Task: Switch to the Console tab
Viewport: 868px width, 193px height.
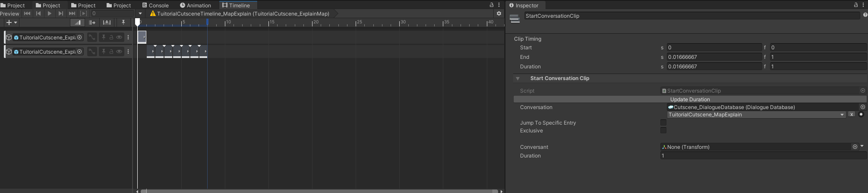Action: (155, 5)
